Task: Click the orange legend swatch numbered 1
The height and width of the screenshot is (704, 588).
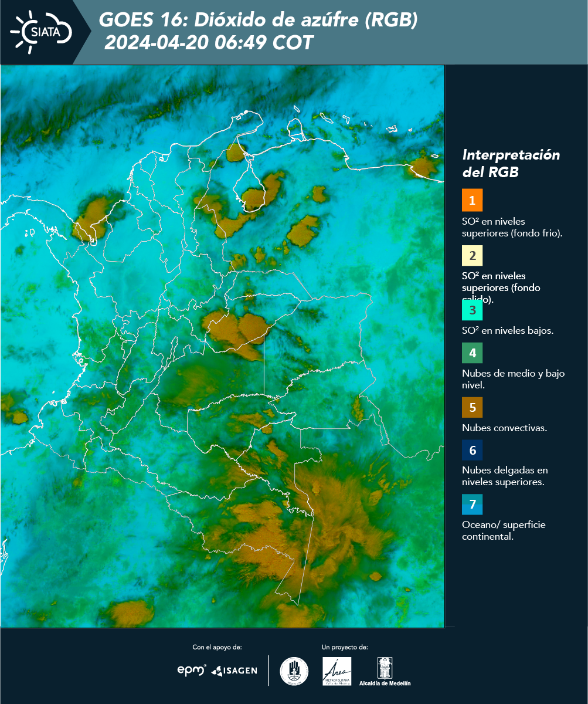Action: 472,200
